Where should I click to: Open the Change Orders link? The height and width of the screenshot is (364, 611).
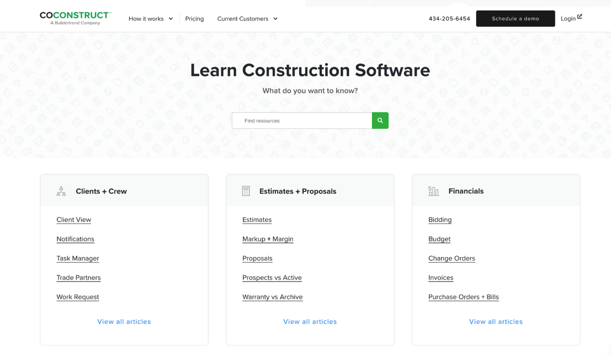451,258
